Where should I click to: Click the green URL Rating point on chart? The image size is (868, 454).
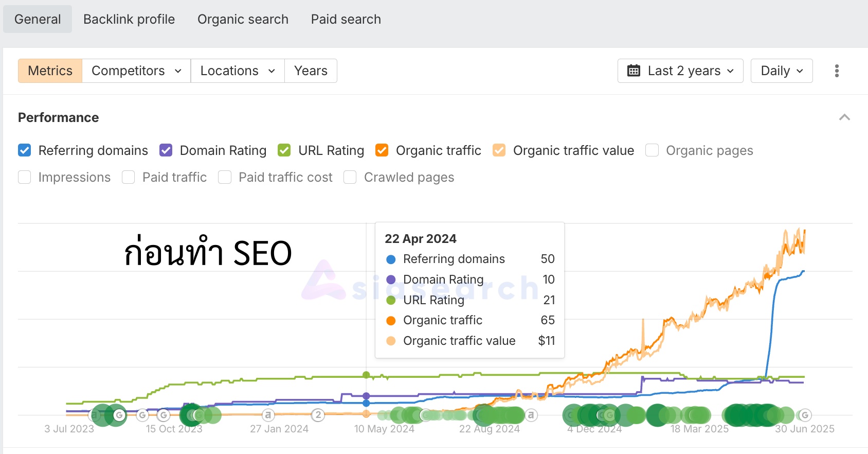366,375
